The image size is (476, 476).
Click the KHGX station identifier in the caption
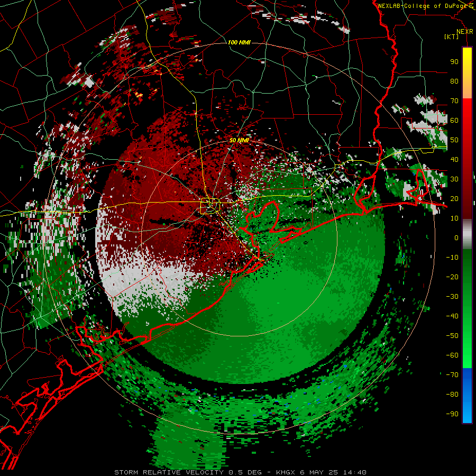point(286,472)
